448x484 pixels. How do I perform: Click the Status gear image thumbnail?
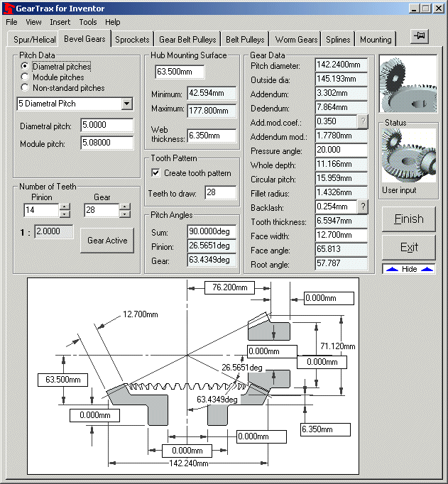point(407,156)
